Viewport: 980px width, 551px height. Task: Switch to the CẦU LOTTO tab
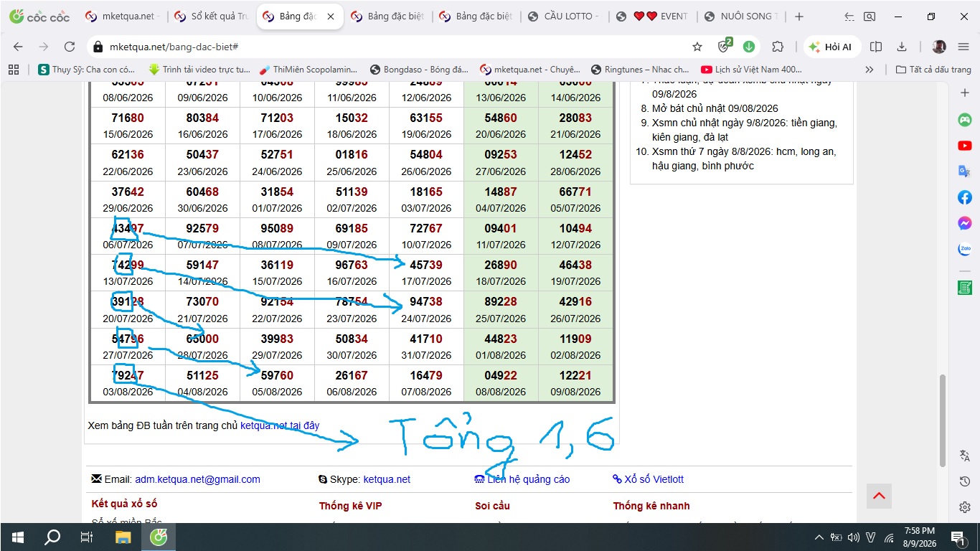coord(564,17)
